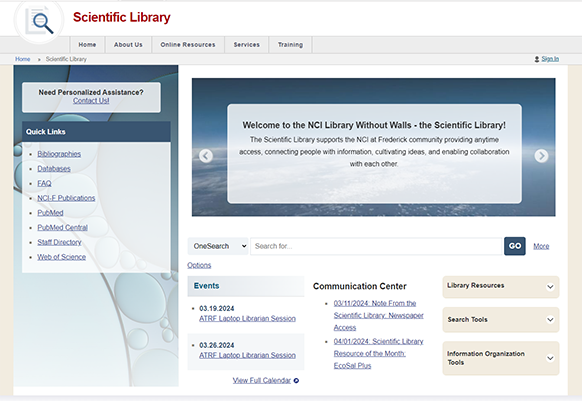This screenshot has width=582, height=401.
Task: Click the GO search button
Action: [x=514, y=246]
